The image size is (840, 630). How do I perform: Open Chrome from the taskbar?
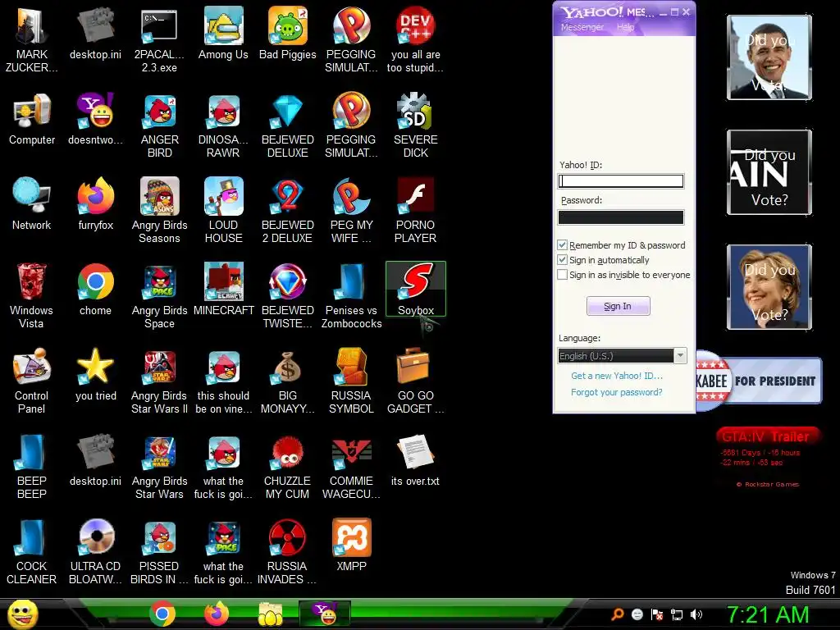pos(162,614)
